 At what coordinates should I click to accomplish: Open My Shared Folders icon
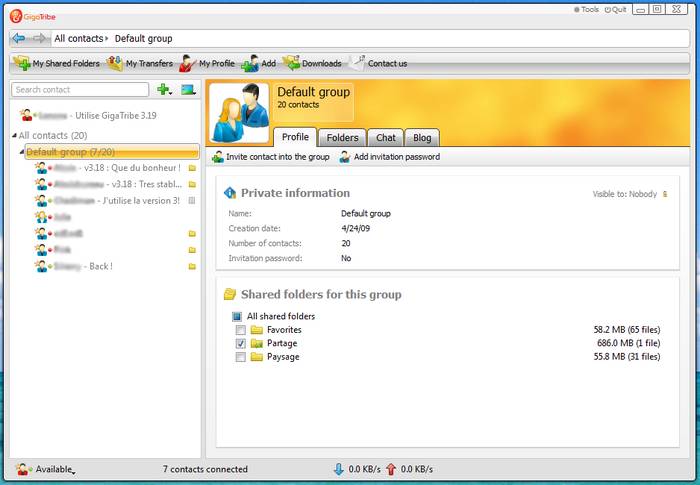[21, 63]
